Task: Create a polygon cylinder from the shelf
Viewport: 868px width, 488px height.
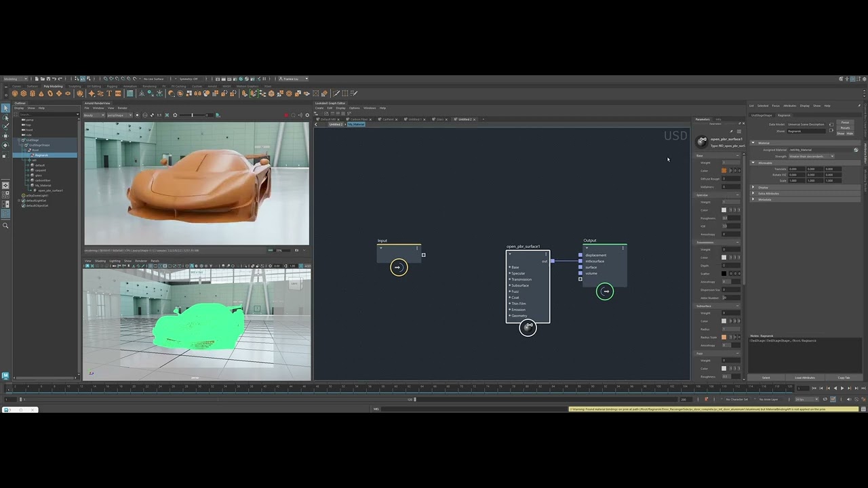Action: click(x=33, y=94)
